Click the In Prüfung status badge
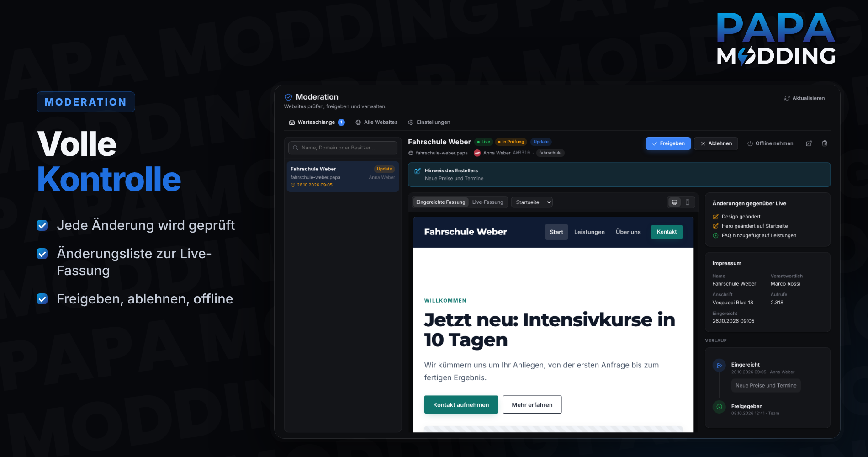 coord(511,142)
